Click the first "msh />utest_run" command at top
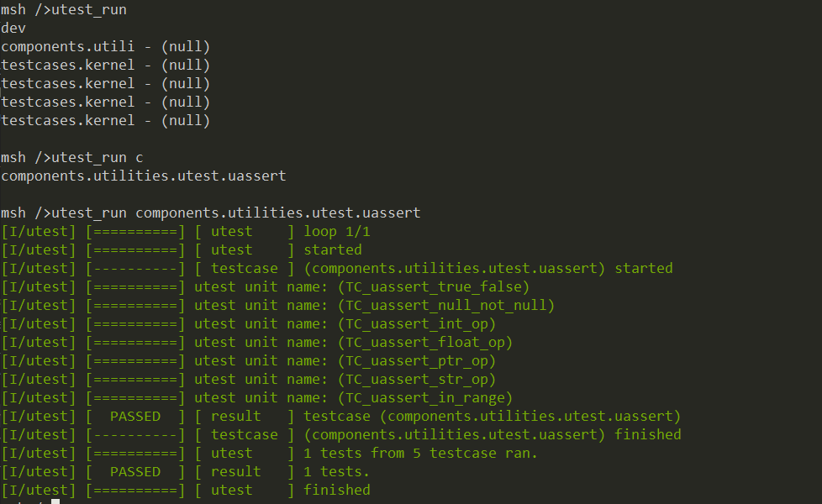 64,10
